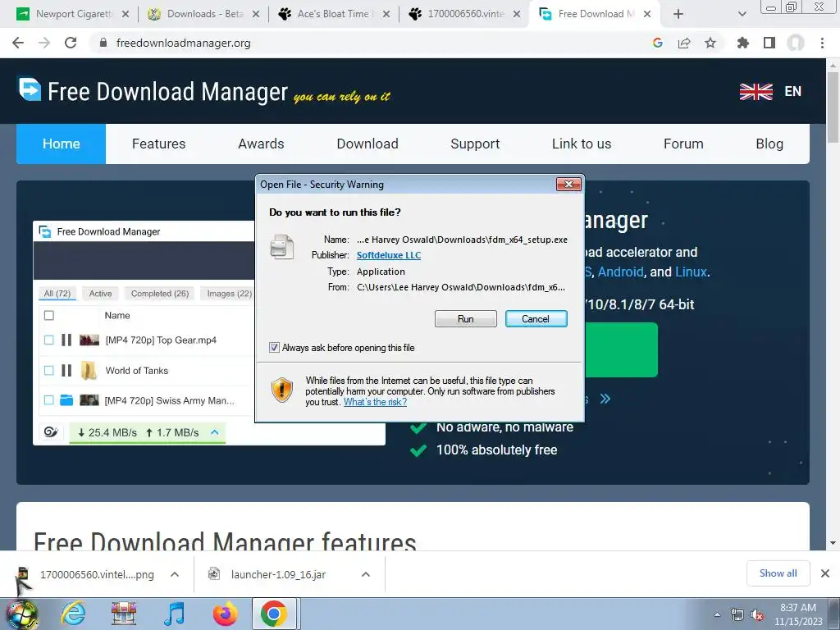Check the Top Gear.mp4 row checkbox

48,340
